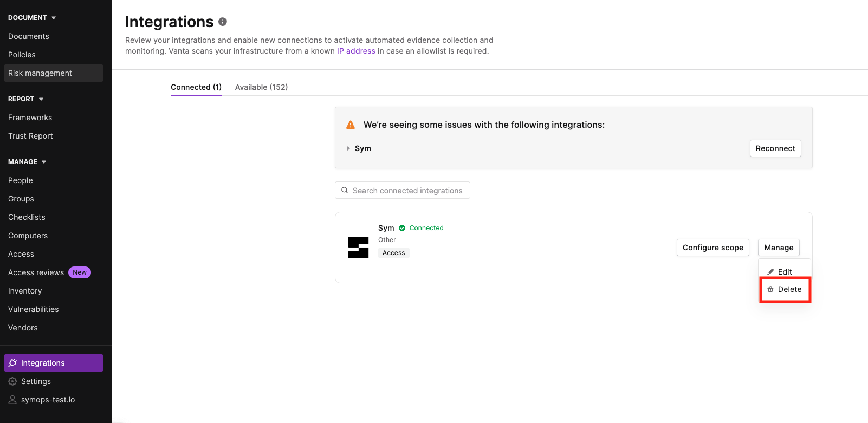Open the Manage dropdown button
Screen dimensions: 868x423
tap(779, 248)
